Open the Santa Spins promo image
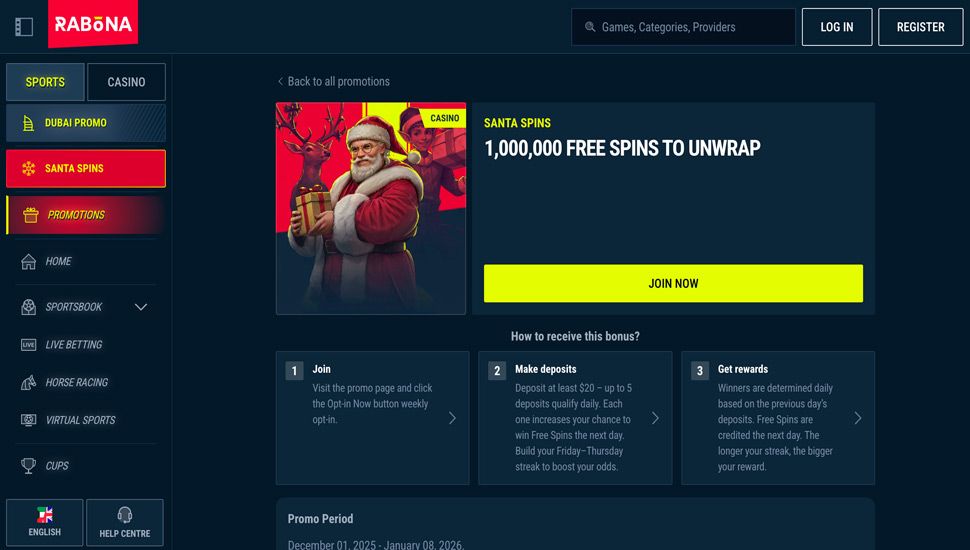The height and width of the screenshot is (550, 970). pyautogui.click(x=371, y=208)
